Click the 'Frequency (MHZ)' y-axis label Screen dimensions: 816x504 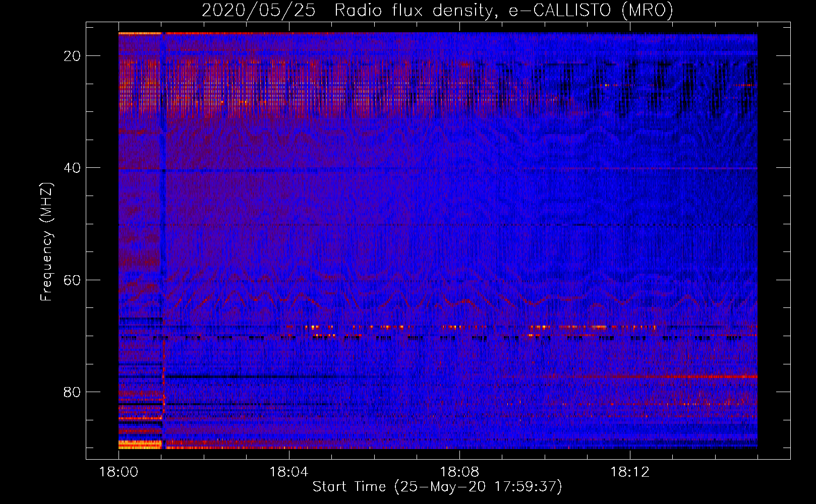(46, 242)
